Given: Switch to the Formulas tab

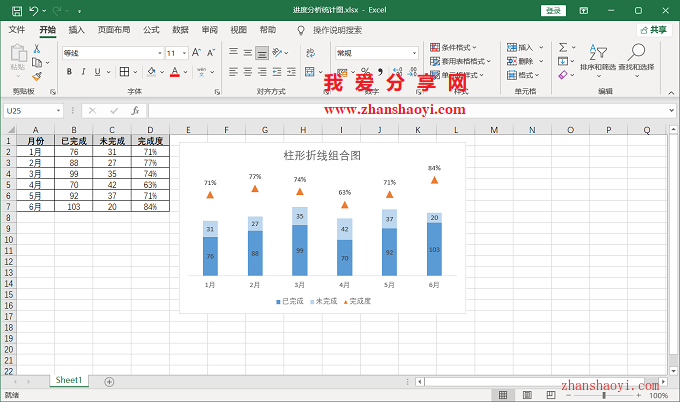Looking at the screenshot, I should coord(151,30).
